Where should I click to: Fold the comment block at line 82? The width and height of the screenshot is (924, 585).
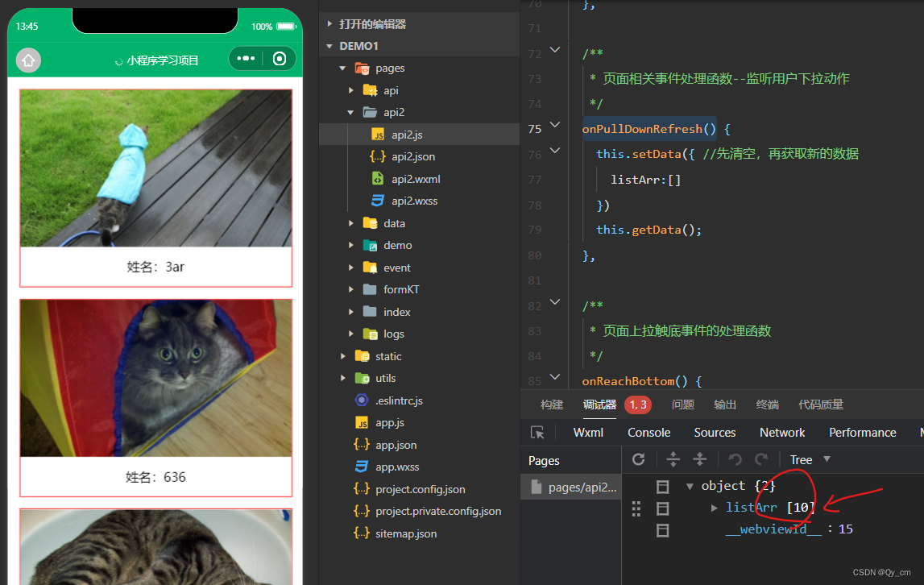(x=554, y=301)
